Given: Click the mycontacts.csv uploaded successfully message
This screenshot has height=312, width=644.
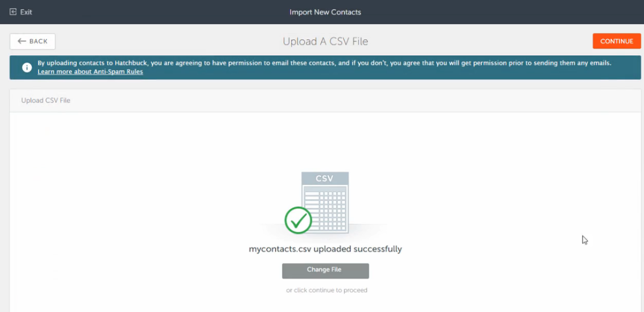Looking at the screenshot, I should click(x=325, y=249).
